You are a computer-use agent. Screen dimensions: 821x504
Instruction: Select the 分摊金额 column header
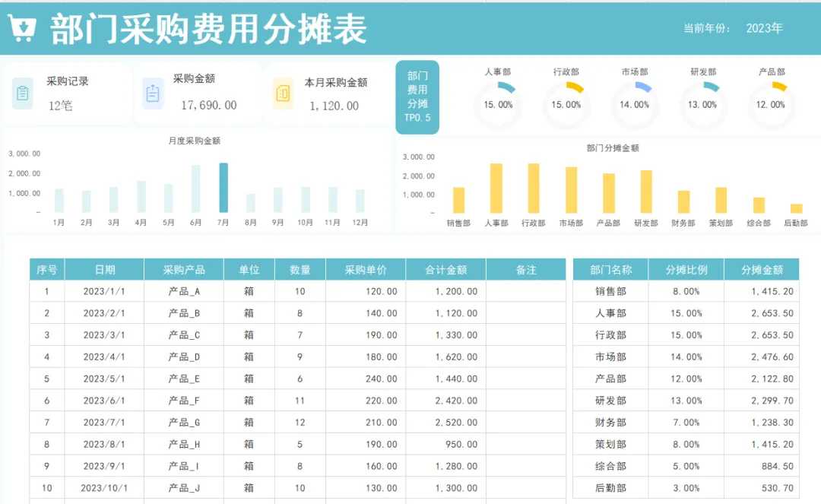[762, 270]
